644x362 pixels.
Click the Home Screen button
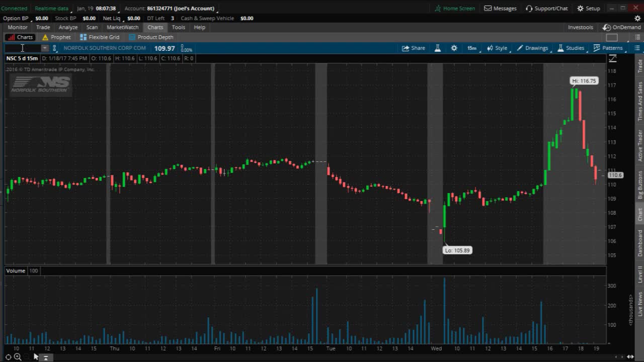point(455,9)
